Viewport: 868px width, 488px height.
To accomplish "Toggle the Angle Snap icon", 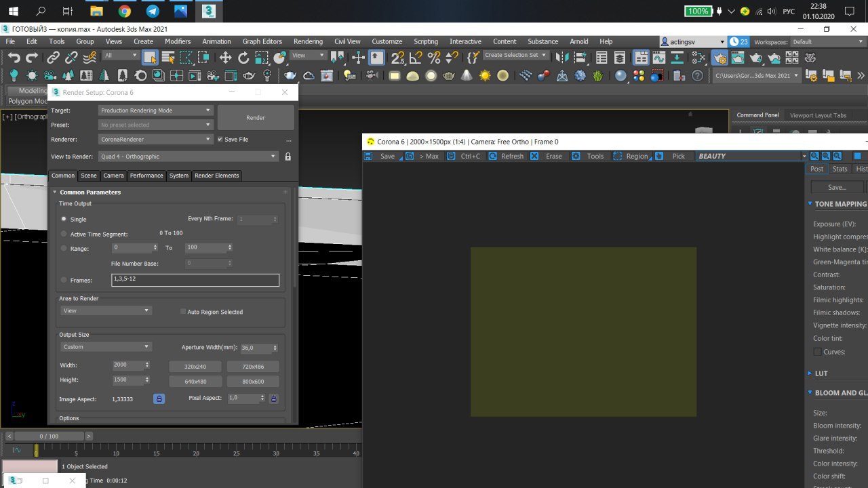I will coord(416,58).
